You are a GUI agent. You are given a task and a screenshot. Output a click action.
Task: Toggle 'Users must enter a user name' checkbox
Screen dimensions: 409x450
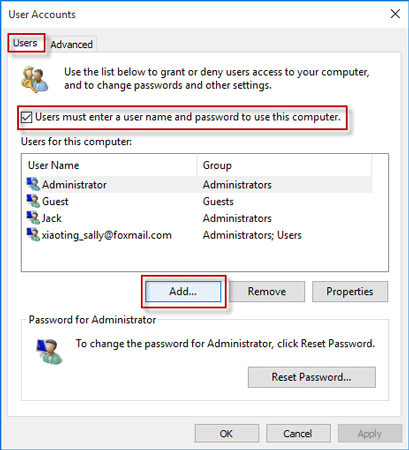pyautogui.click(x=26, y=117)
